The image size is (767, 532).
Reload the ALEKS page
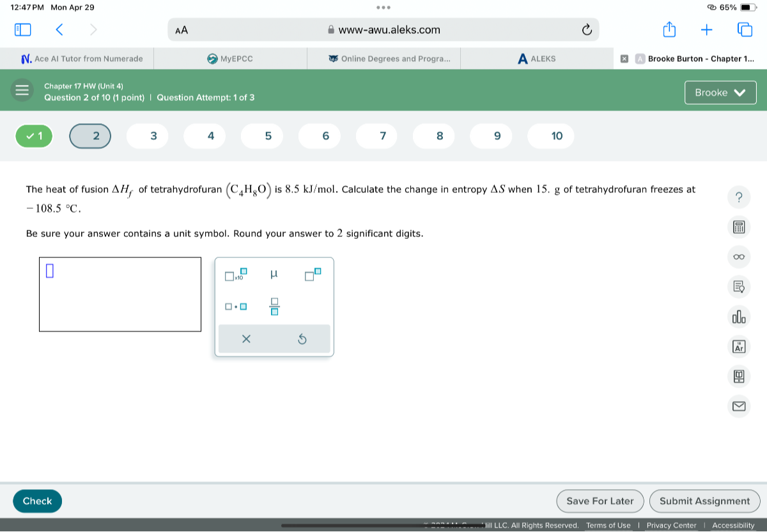[586, 30]
